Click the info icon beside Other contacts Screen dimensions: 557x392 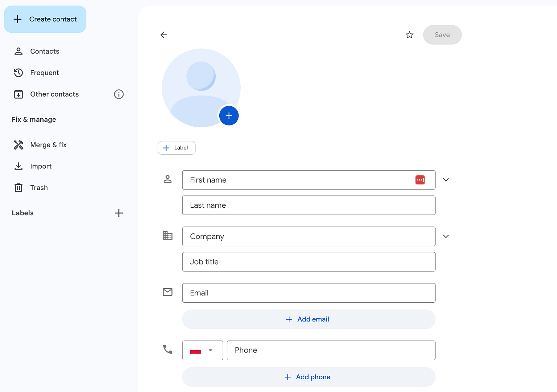pyautogui.click(x=119, y=94)
